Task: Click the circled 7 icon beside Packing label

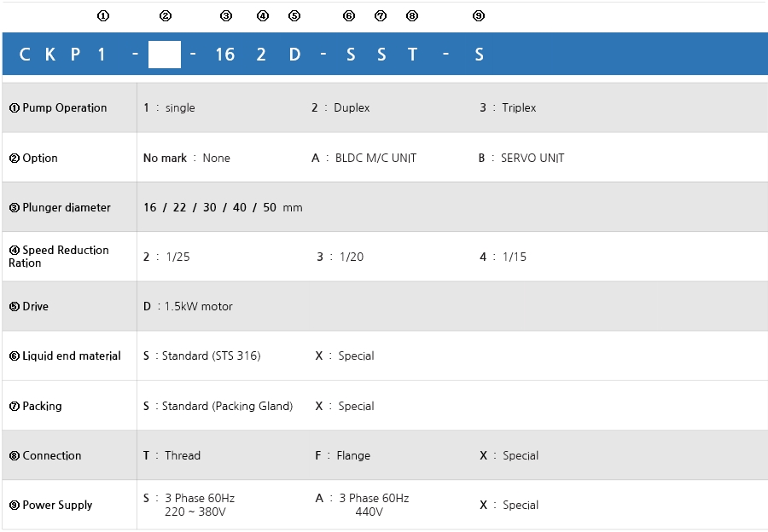Action: [x=14, y=407]
